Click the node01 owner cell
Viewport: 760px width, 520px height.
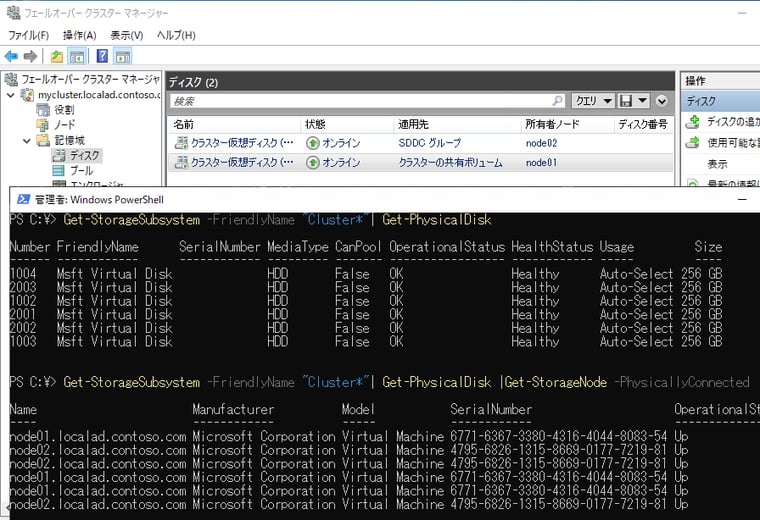coord(541,162)
